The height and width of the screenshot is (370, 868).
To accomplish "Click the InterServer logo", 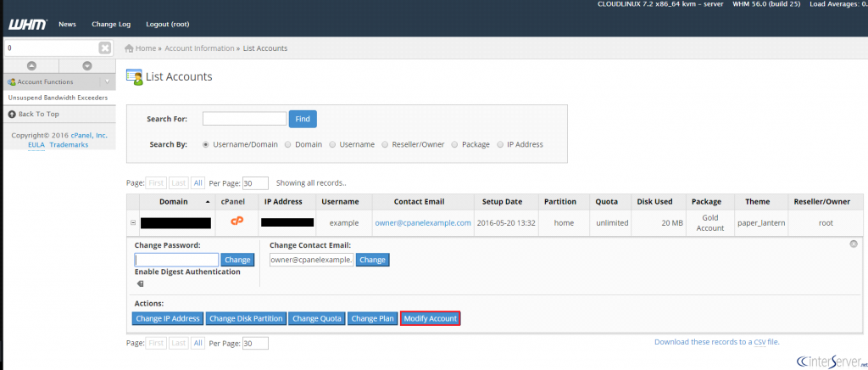I will coord(831,360).
